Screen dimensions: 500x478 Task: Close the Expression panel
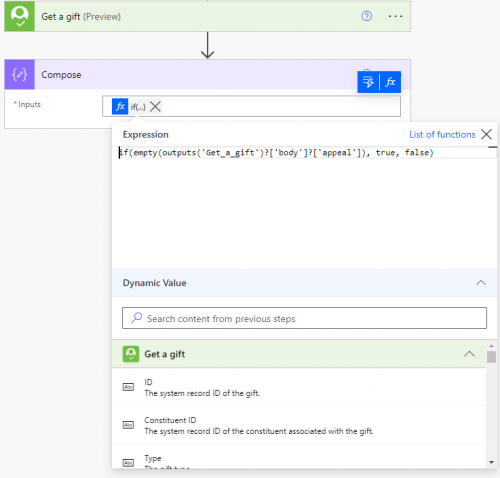tap(486, 134)
